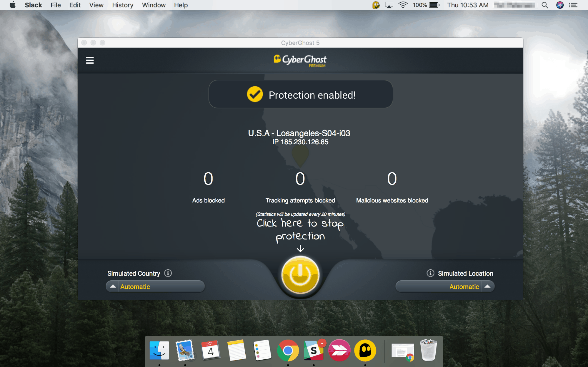Click the CyberGhost Premium logo
Viewport: 588px width, 367px height.
point(300,61)
